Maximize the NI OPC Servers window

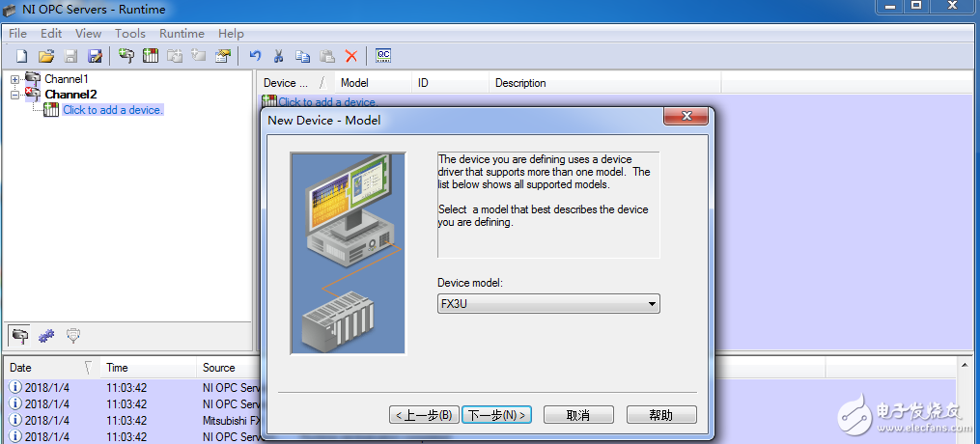[x=916, y=6]
